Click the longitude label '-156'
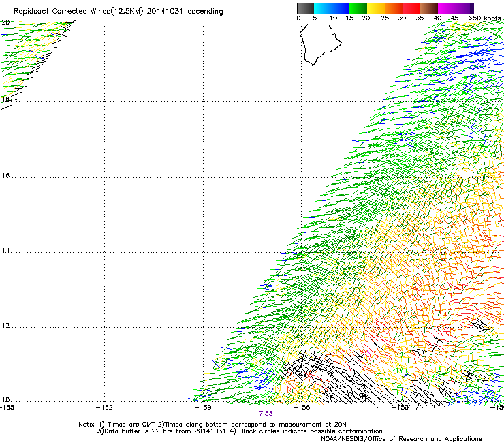Image resolution: width=504 pixels, height=443 pixels. 302,408
